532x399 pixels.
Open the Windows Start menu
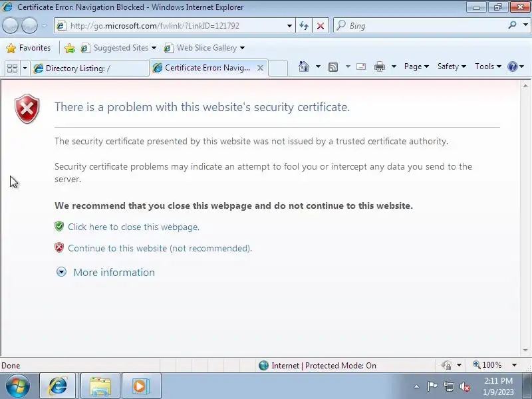coord(18,386)
